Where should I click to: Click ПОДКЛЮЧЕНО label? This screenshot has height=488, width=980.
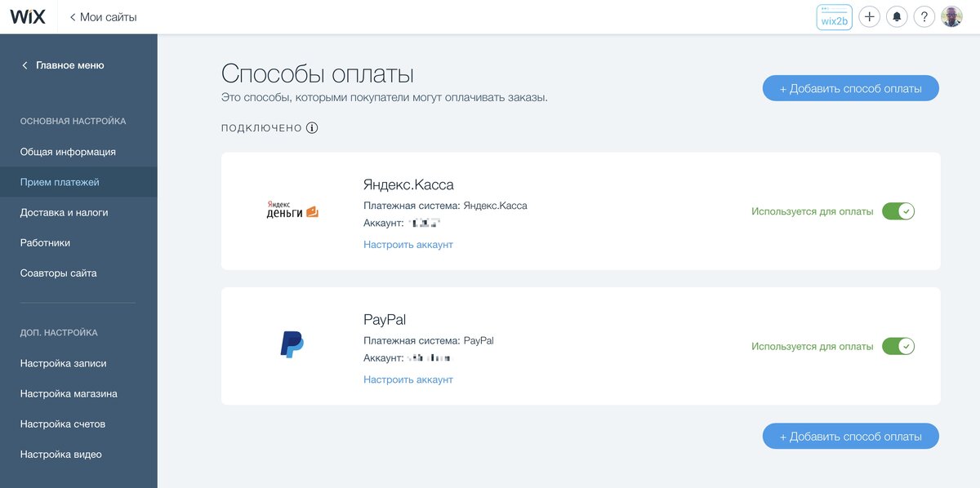point(261,128)
